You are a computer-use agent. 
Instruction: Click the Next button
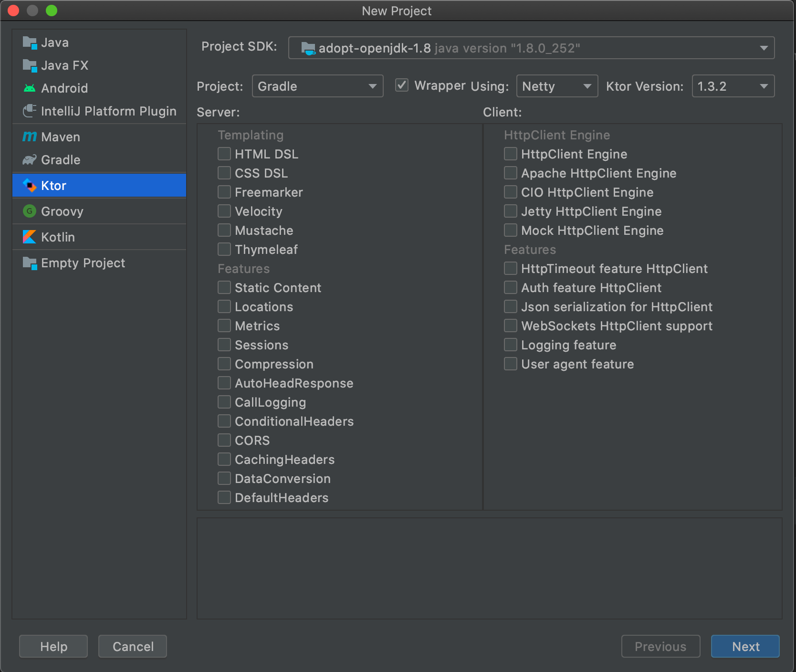(x=745, y=646)
